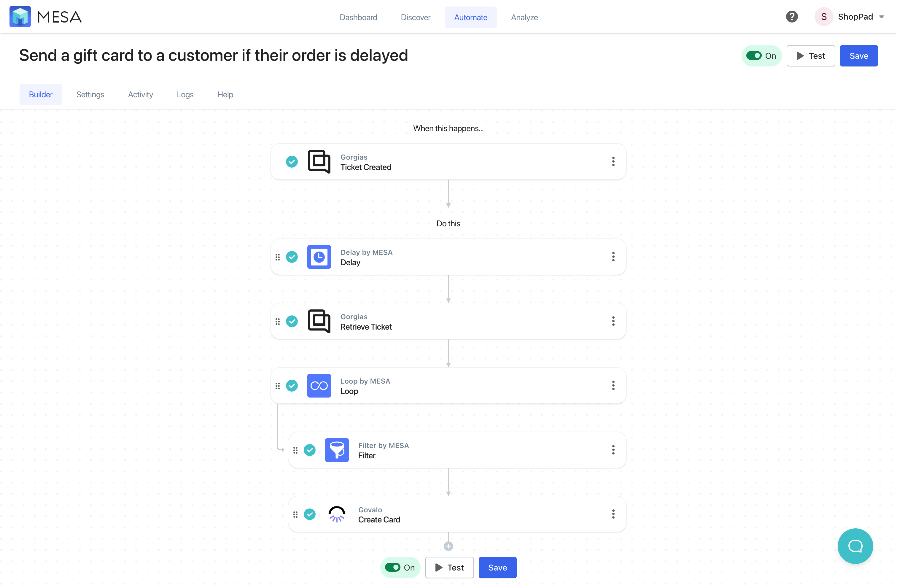
Task: Open the Discover nav item
Action: pyautogui.click(x=415, y=17)
